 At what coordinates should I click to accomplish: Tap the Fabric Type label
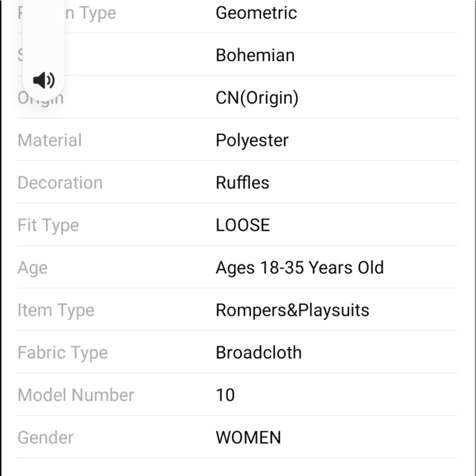(62, 353)
